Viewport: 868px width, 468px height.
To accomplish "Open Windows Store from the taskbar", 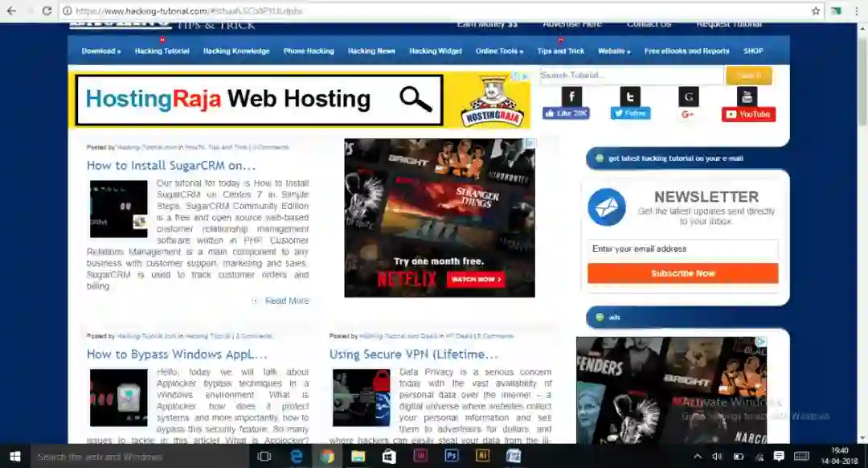I will point(389,457).
